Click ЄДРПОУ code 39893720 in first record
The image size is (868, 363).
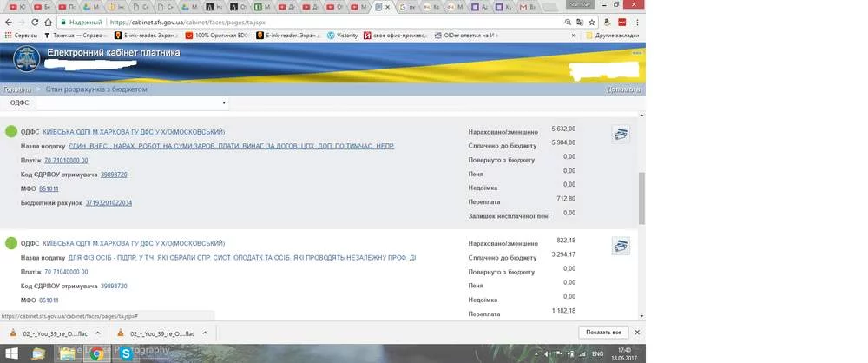(114, 175)
